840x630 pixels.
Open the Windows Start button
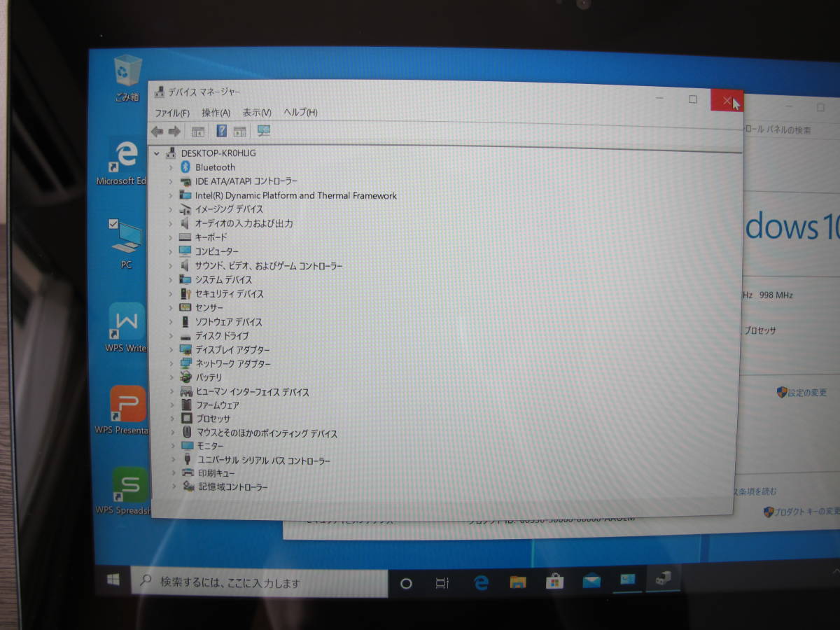point(113,580)
